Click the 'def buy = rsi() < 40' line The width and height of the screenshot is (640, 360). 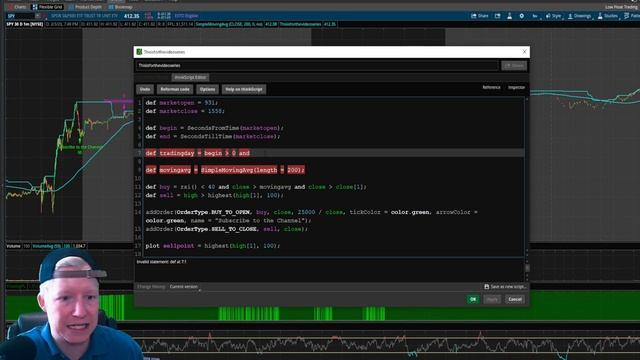(256, 187)
